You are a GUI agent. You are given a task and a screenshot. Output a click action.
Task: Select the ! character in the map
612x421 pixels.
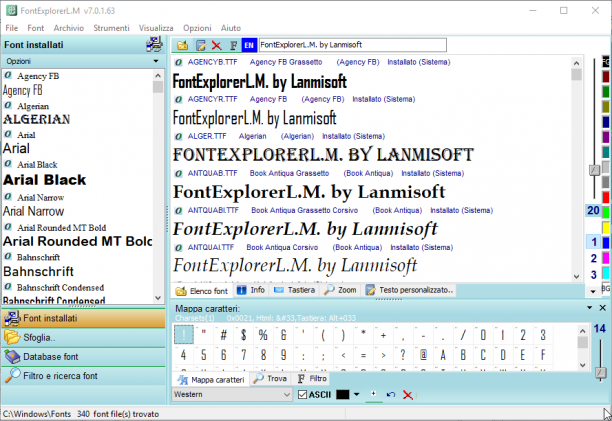point(183,334)
